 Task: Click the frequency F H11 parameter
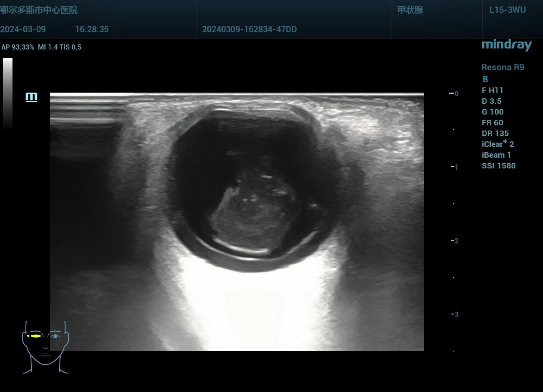[493, 90]
